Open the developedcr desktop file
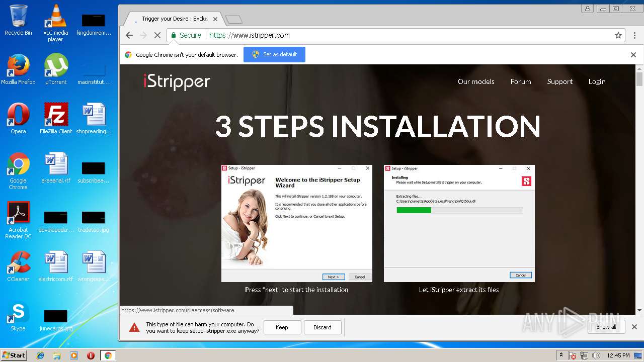 click(56, 221)
